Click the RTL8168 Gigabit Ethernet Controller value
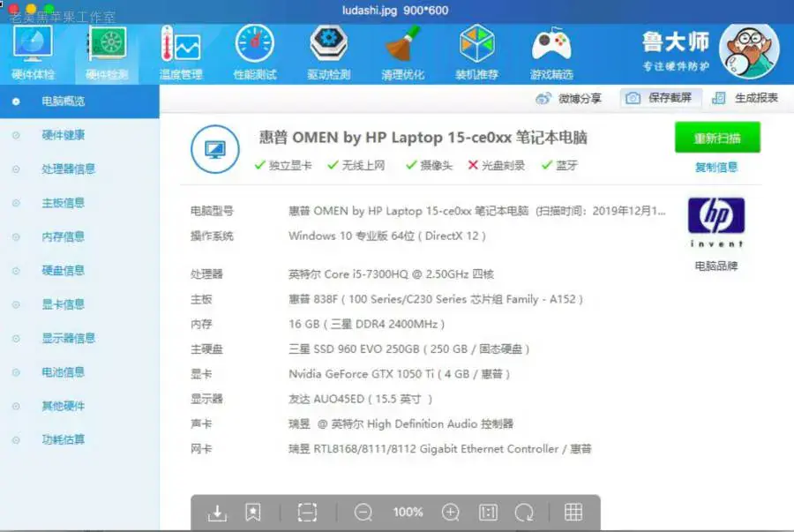794x532 pixels. [439, 449]
